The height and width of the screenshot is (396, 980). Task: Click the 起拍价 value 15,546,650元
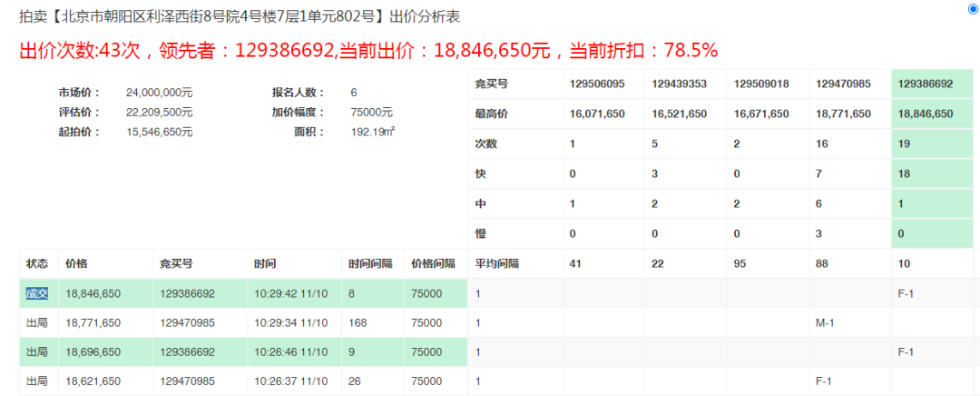[x=160, y=132]
